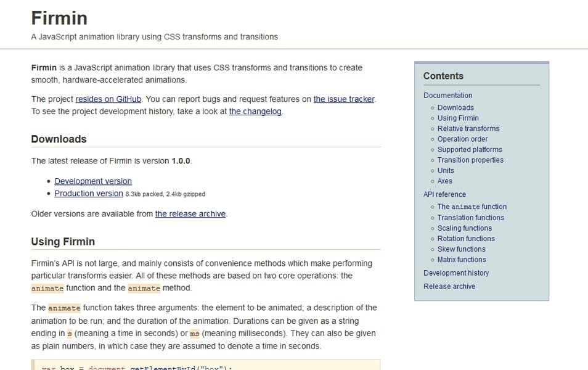Open Translation functions contents entry

[471, 218]
